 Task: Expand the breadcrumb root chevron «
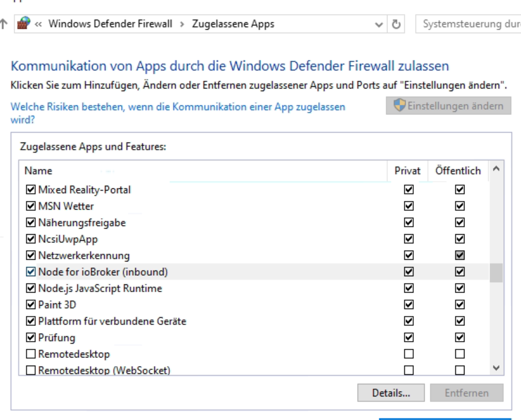(x=38, y=24)
